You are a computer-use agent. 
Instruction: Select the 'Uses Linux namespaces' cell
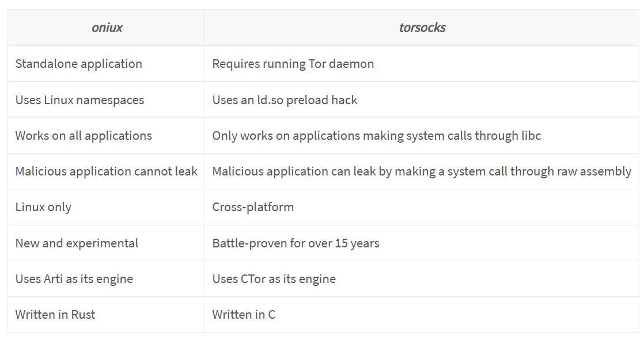pos(79,100)
